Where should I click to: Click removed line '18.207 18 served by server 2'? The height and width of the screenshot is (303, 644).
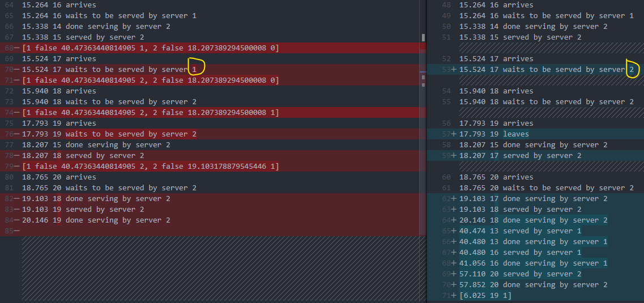click(x=83, y=156)
